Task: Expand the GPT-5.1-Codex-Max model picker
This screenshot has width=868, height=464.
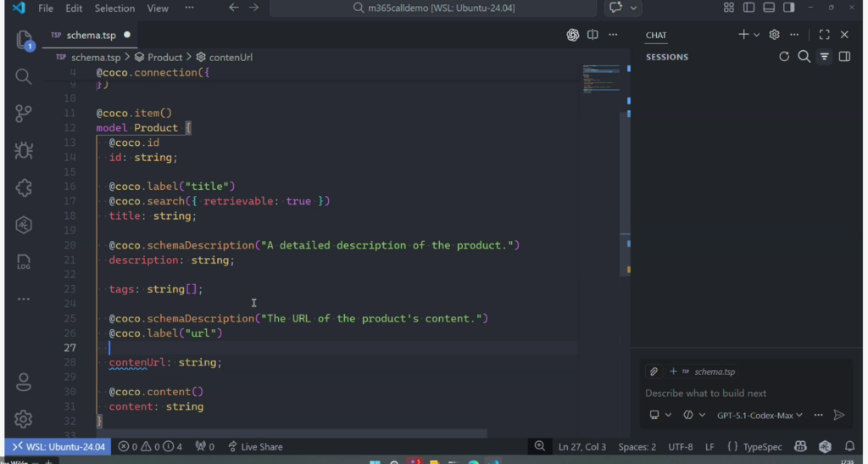Action: (x=760, y=415)
